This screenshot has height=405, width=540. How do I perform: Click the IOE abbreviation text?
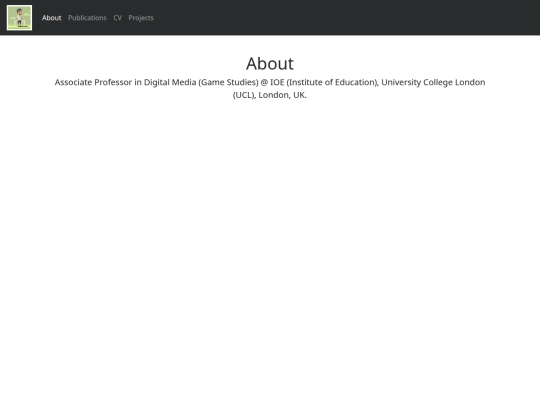click(x=277, y=82)
